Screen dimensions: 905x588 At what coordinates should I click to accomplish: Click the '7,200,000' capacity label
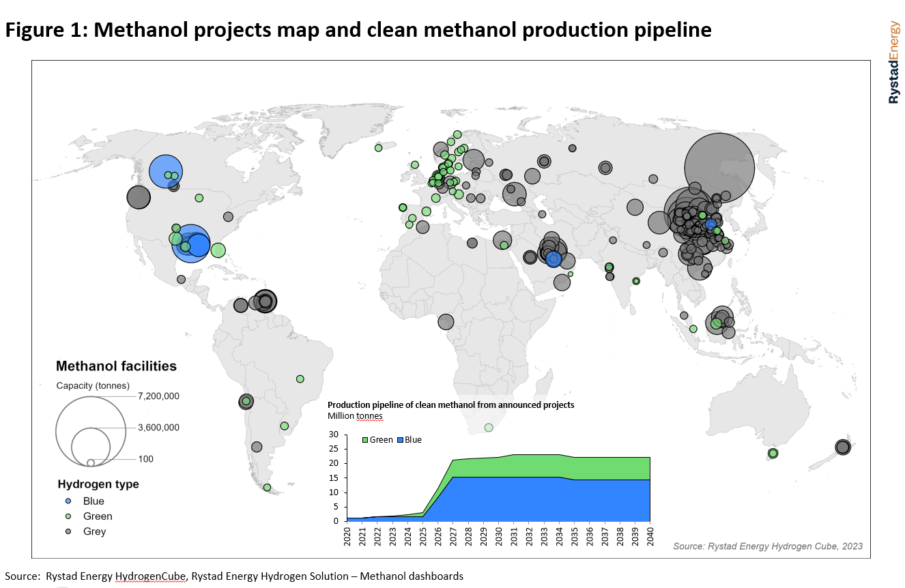click(x=158, y=396)
